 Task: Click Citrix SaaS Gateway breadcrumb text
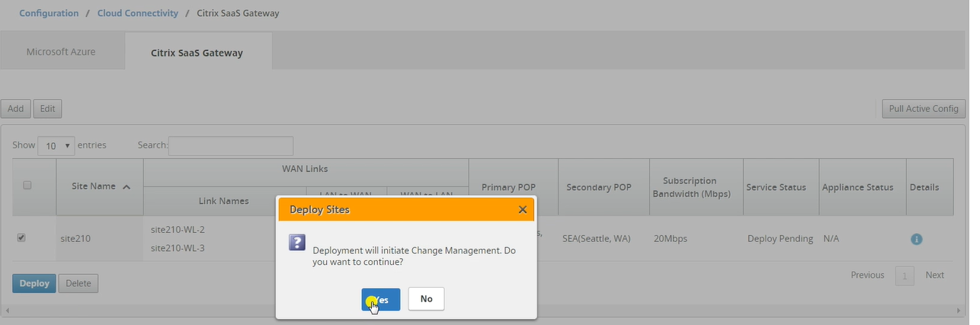238,13
